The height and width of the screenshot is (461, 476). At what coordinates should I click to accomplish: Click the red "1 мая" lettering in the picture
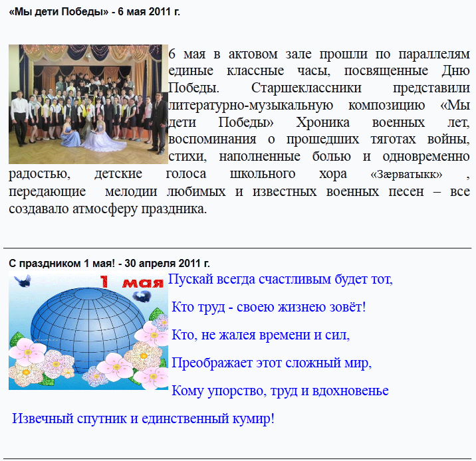tap(132, 282)
